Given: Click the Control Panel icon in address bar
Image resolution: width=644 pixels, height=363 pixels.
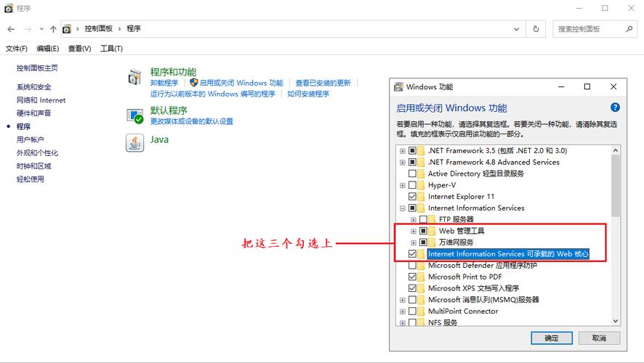Looking at the screenshot, I should [x=67, y=29].
